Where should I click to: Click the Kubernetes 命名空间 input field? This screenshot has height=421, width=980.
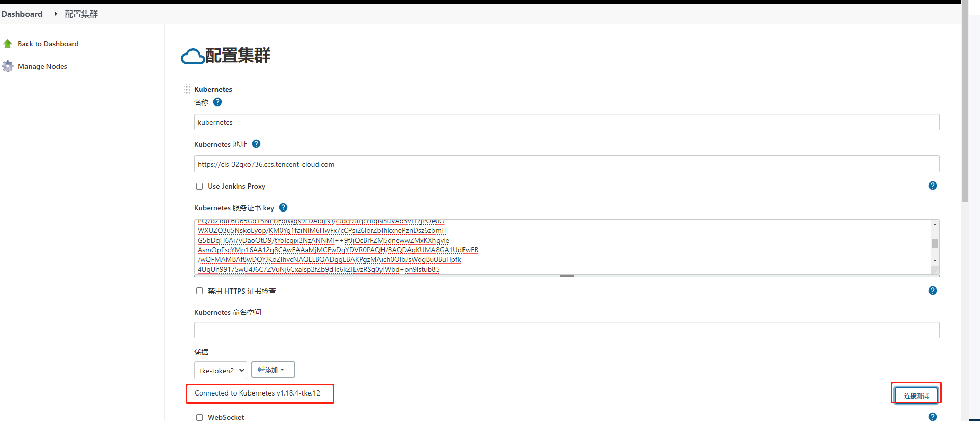pyautogui.click(x=566, y=330)
